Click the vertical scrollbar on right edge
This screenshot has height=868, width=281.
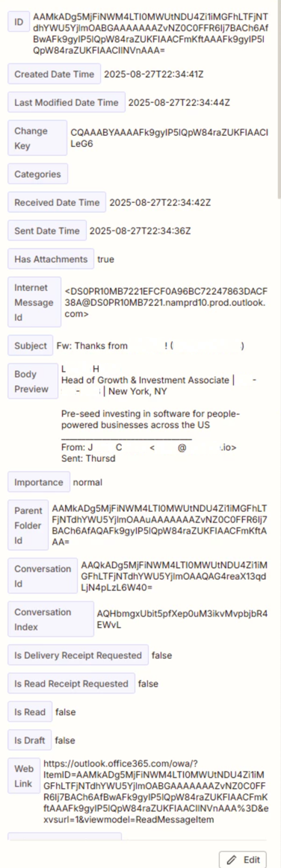(279, 100)
